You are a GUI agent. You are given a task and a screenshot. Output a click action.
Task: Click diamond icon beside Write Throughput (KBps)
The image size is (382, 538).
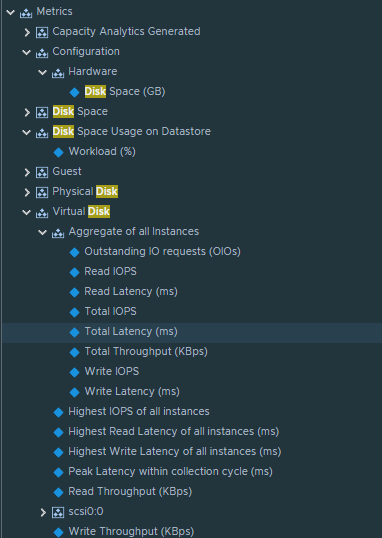point(59,532)
